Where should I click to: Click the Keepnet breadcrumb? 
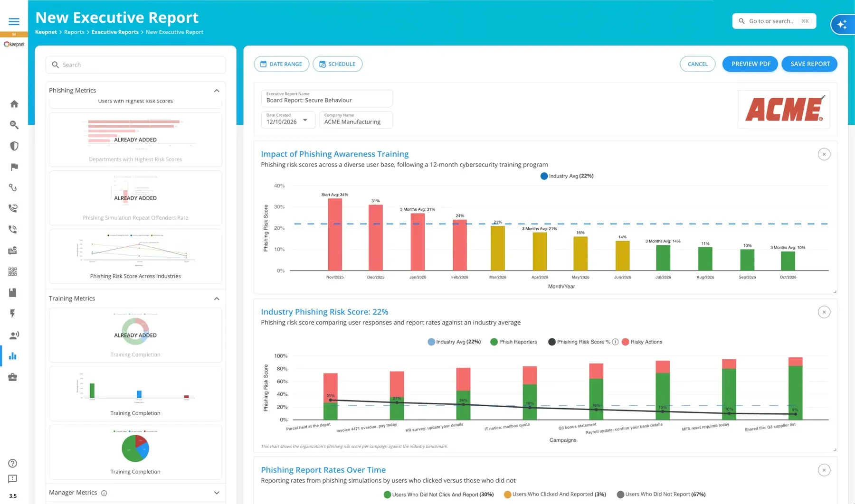tap(46, 32)
